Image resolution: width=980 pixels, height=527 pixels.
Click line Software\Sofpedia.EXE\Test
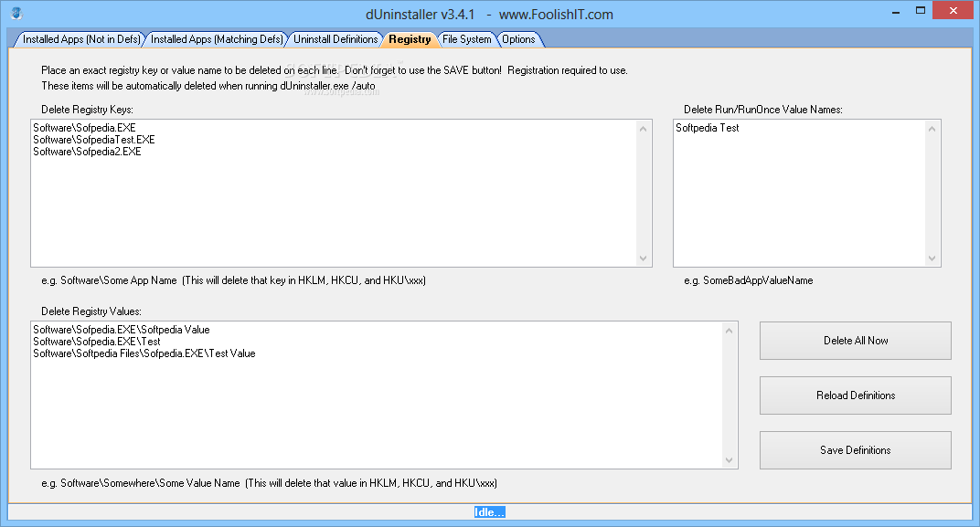pos(97,342)
